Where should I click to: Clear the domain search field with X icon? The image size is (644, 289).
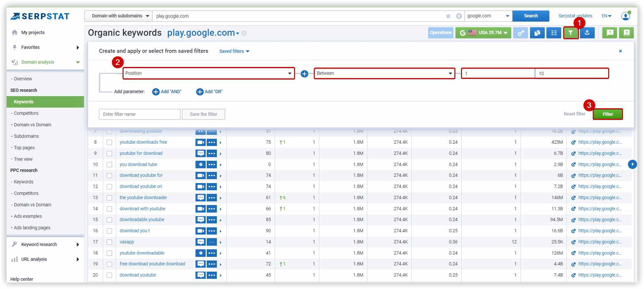[x=459, y=16]
